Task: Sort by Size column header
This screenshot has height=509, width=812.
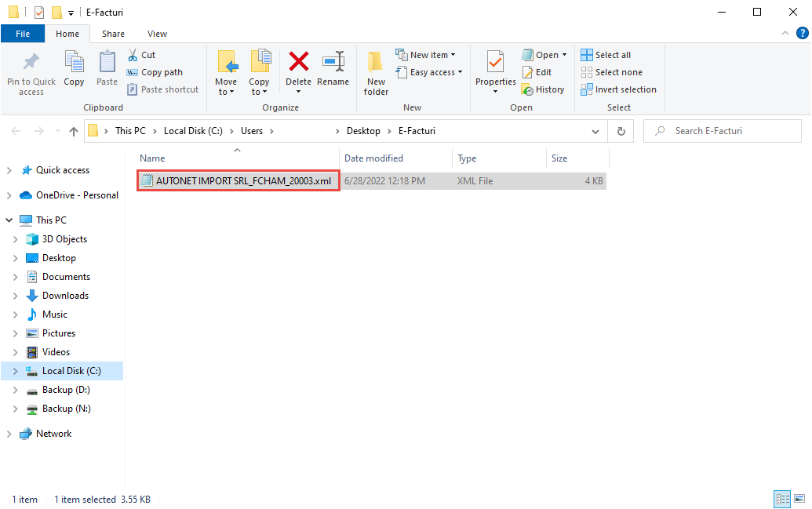Action: pyautogui.click(x=577, y=158)
